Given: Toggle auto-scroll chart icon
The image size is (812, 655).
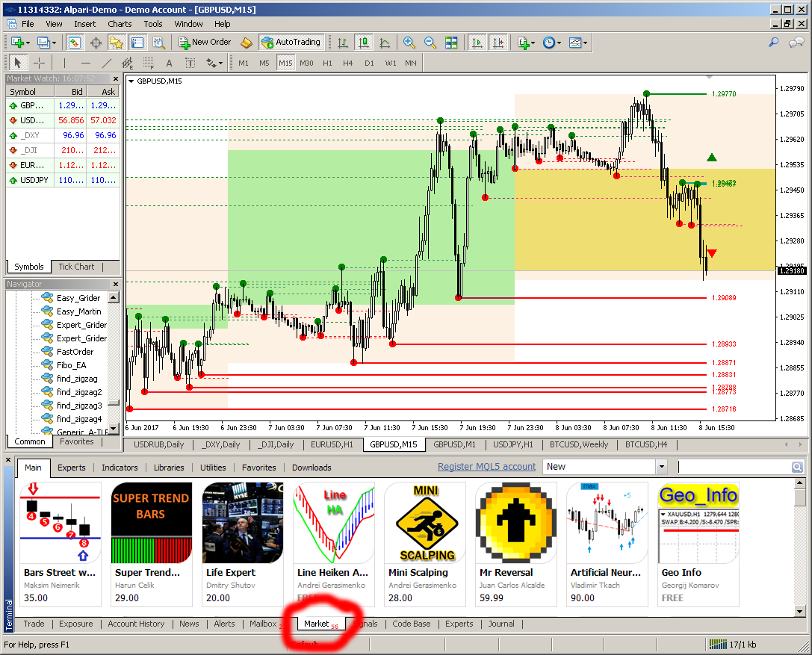Looking at the screenshot, I should pos(477,43).
